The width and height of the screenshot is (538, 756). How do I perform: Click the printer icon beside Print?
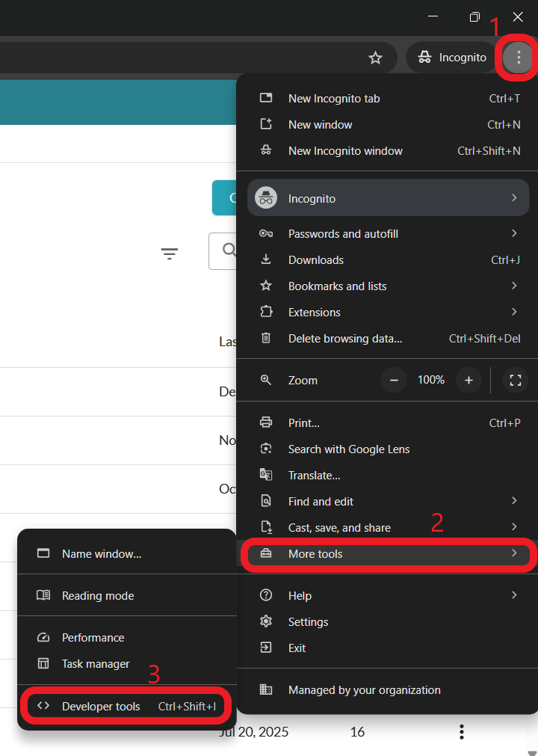[x=266, y=422]
